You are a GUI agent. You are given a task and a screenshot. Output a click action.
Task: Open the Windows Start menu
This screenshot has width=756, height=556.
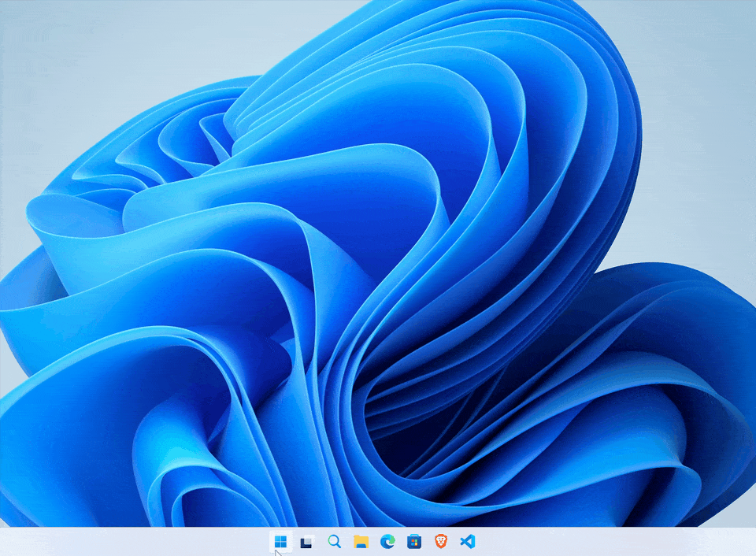[x=280, y=542]
